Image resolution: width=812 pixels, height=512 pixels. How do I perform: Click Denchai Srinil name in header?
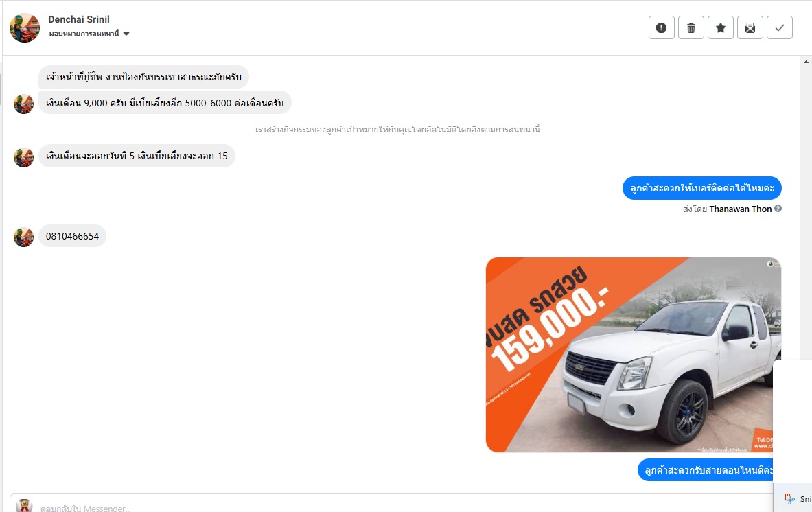[x=79, y=19]
